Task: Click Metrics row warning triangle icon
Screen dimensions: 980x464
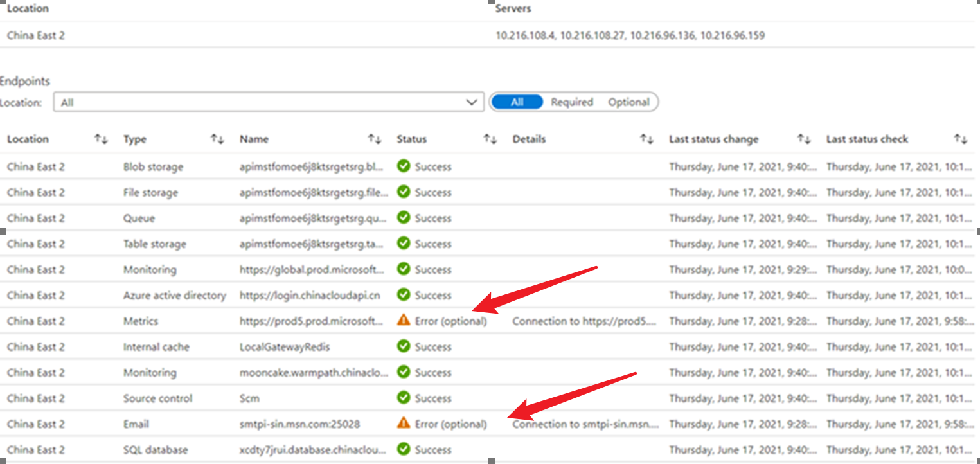Action: [404, 320]
